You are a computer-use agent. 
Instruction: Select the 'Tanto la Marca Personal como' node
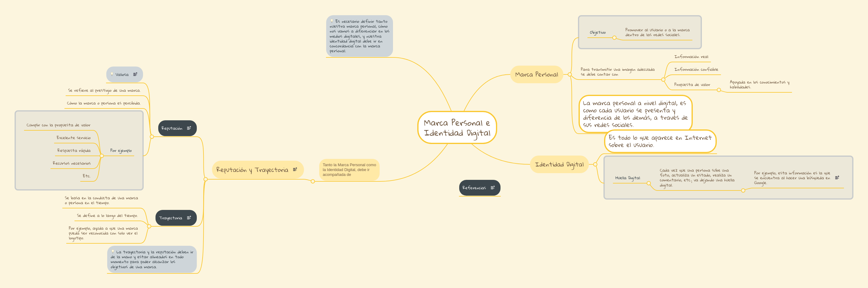pos(349,170)
